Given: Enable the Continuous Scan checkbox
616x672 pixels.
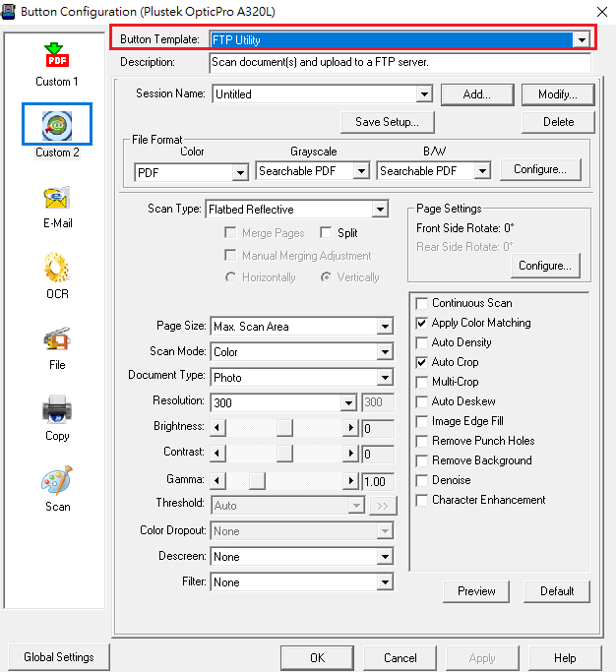Looking at the screenshot, I should tap(422, 303).
